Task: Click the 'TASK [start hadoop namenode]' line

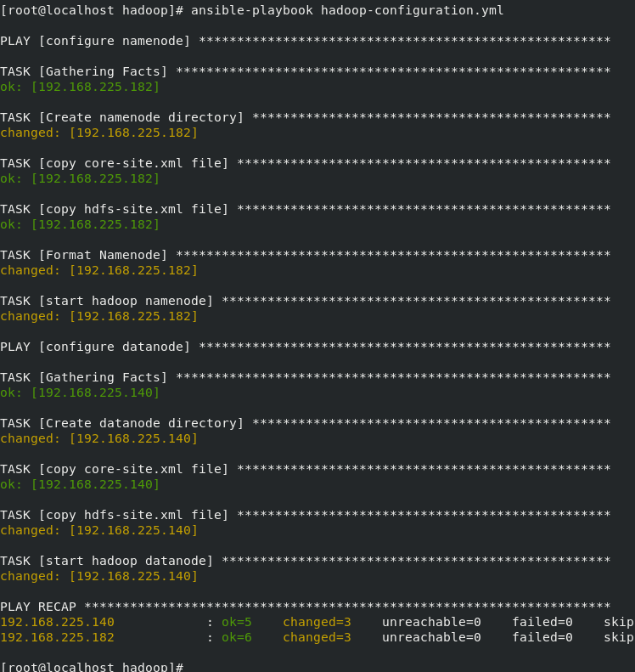Action: tap(106, 301)
